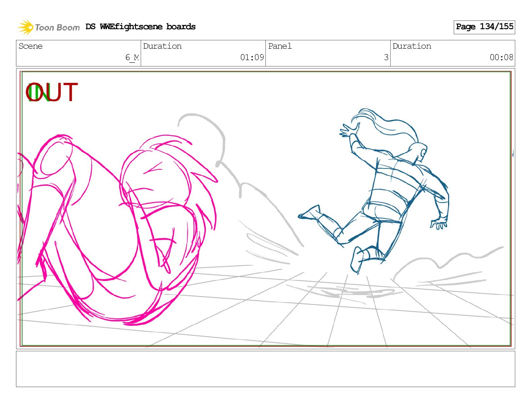Click the scene value 6_M
The width and height of the screenshot is (532, 411).
coord(132,57)
